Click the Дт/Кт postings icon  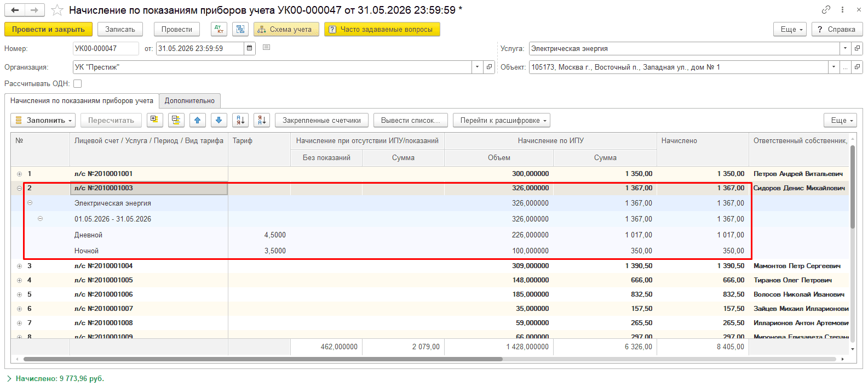[x=219, y=30]
